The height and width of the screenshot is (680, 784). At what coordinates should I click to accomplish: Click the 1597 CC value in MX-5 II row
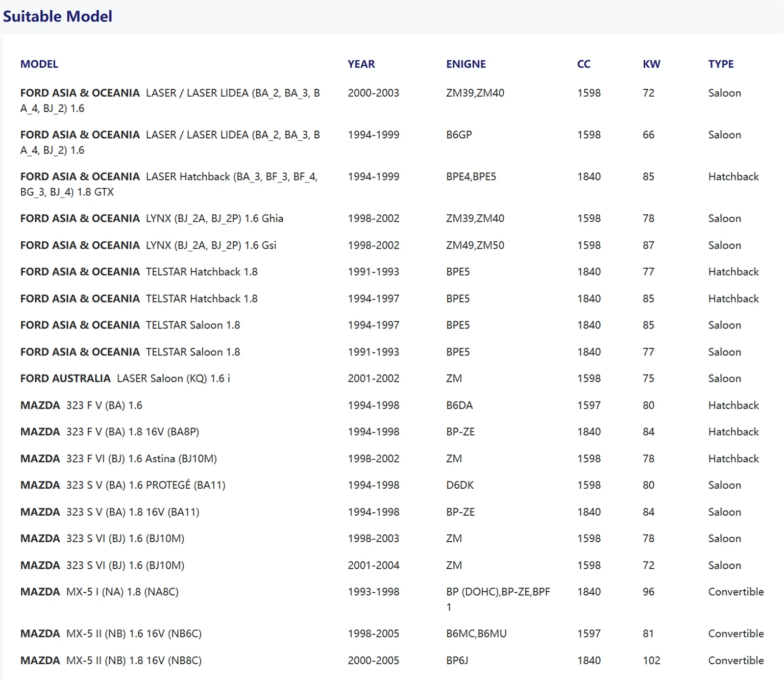[x=588, y=633]
